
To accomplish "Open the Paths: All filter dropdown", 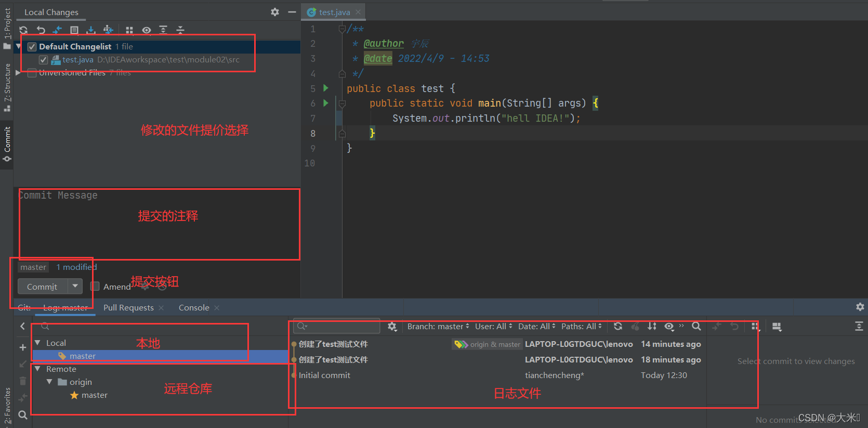I will click(x=582, y=327).
